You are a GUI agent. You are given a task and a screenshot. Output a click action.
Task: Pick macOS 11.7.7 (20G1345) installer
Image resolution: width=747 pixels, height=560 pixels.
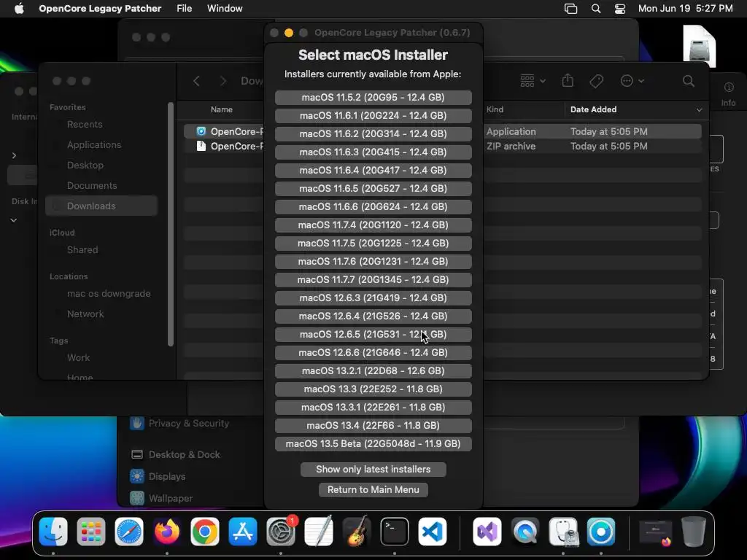pos(373,279)
